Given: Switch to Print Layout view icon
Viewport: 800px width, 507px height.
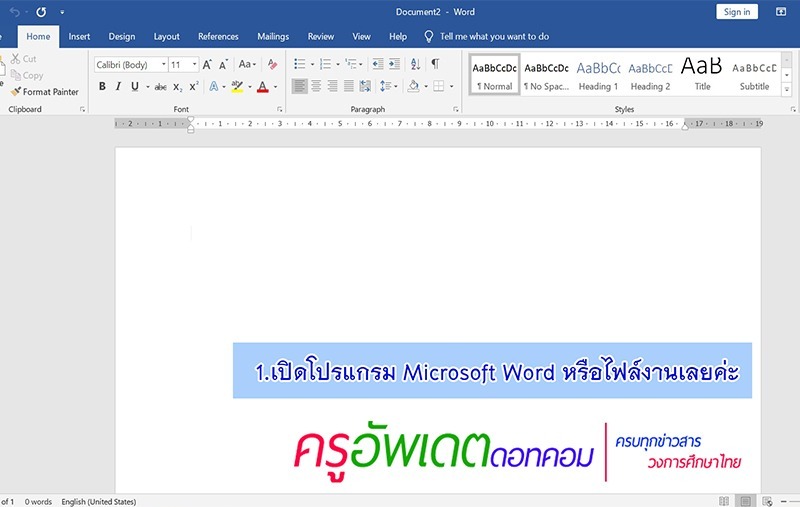Looking at the screenshot, I should (x=745, y=501).
